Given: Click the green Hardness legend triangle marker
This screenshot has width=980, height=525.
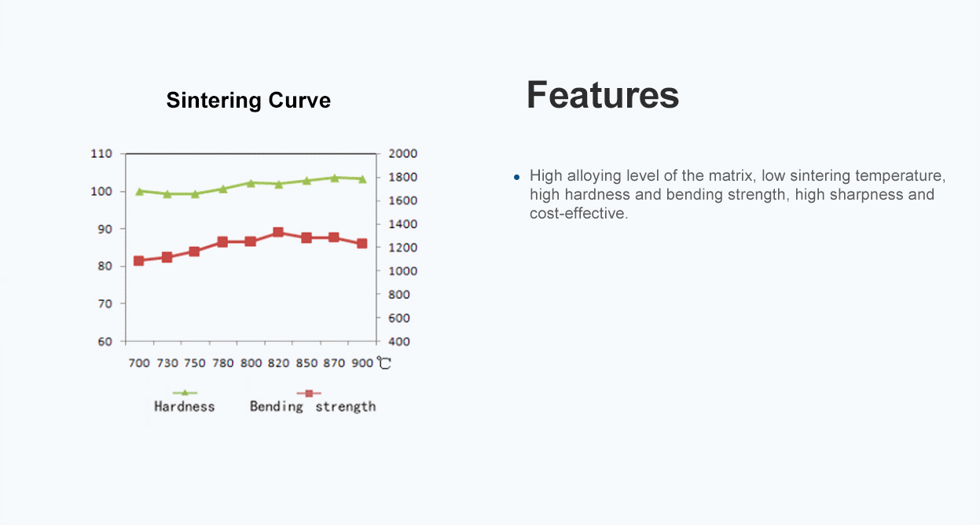Looking at the screenshot, I should [x=185, y=392].
